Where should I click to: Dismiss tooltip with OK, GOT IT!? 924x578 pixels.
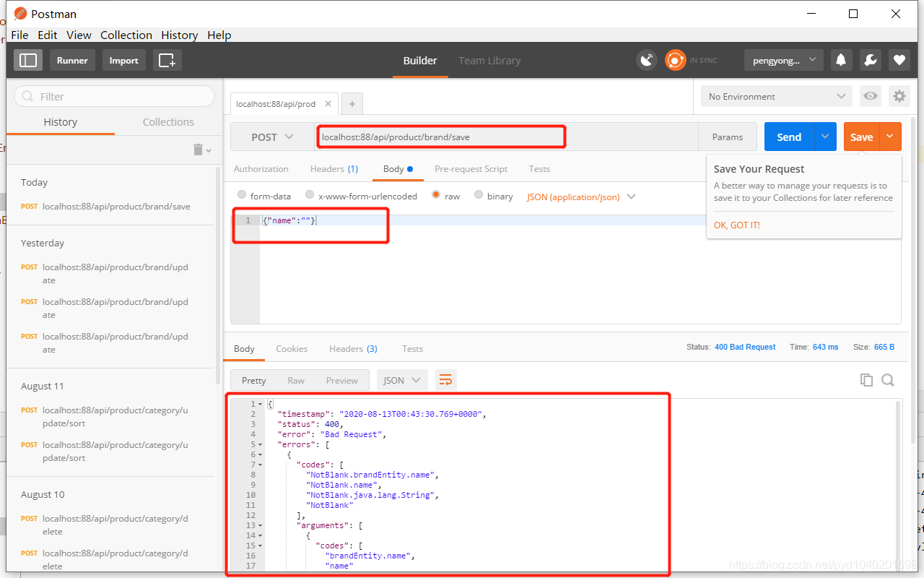point(737,225)
